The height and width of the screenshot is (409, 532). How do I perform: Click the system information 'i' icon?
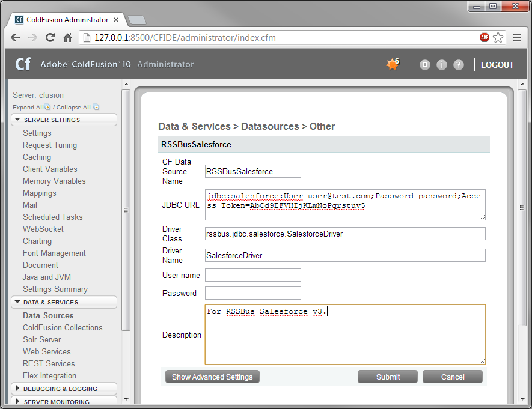442,65
